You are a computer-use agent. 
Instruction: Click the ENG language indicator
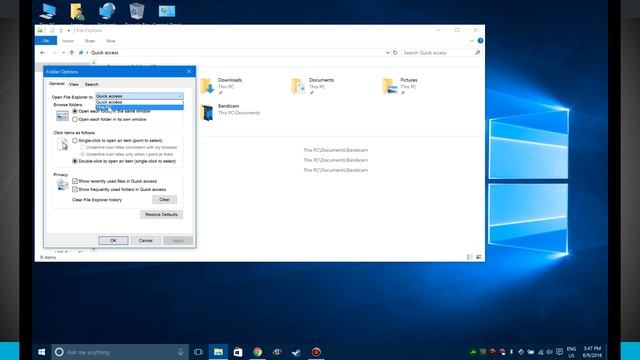pos(571,352)
